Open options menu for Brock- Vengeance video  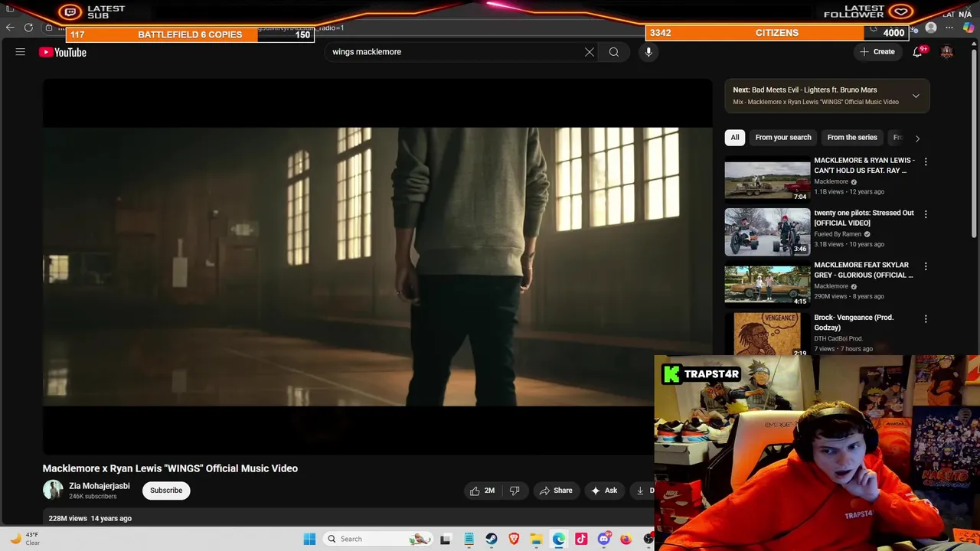pyautogui.click(x=926, y=318)
